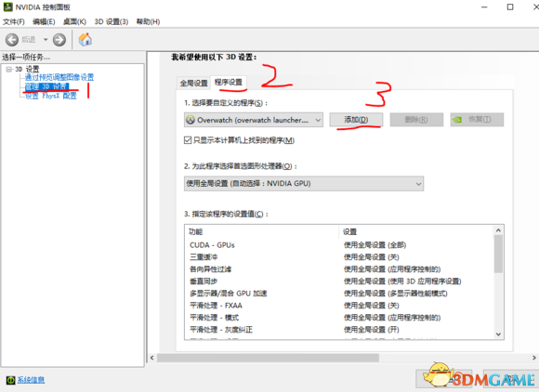
Task: Open the Home icon in toolbar
Action: pyautogui.click(x=85, y=40)
